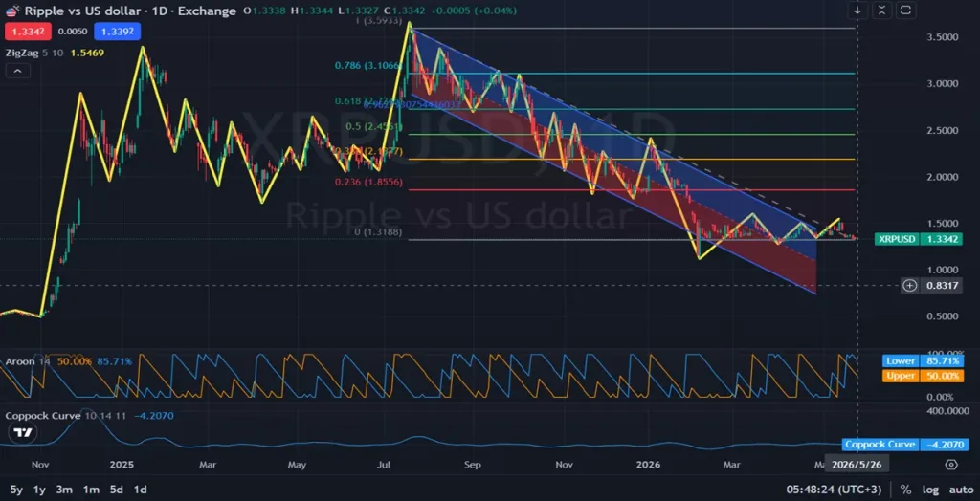
Task: Click the maximize chart pane icon
Action: 905,10
